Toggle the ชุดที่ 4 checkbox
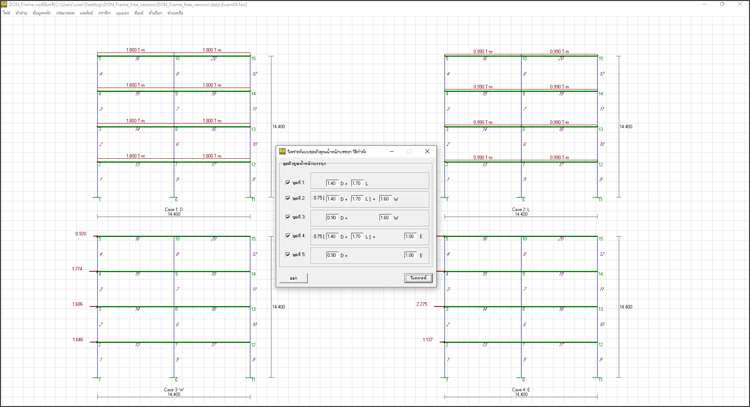This screenshot has width=750, height=407. tap(288, 236)
